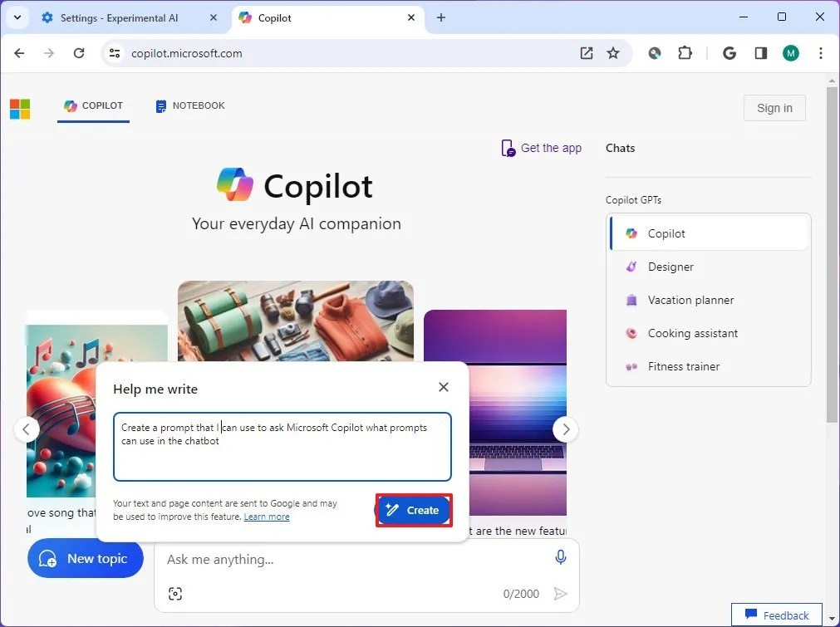Click the Microsoft logo grid
The height and width of the screenshot is (627, 840).
point(20,108)
